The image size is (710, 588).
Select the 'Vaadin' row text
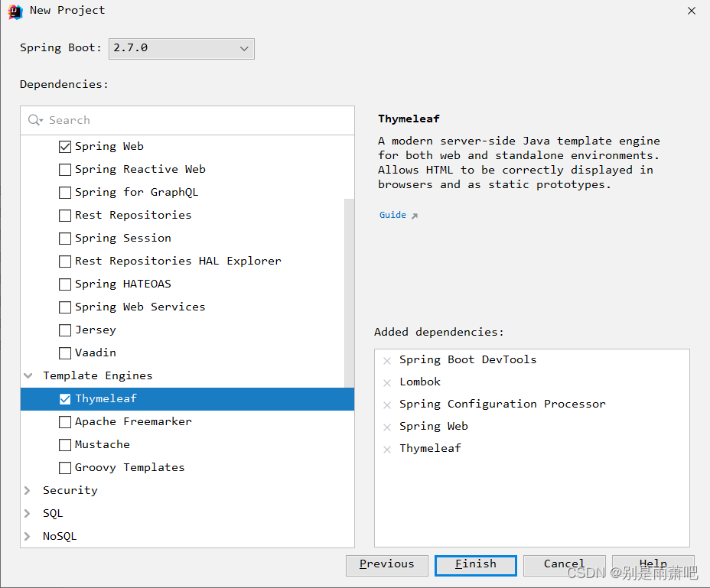[x=96, y=352]
